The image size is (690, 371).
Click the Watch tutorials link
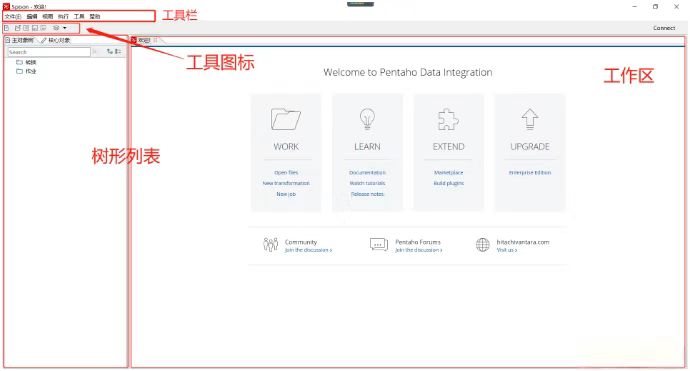tap(367, 183)
